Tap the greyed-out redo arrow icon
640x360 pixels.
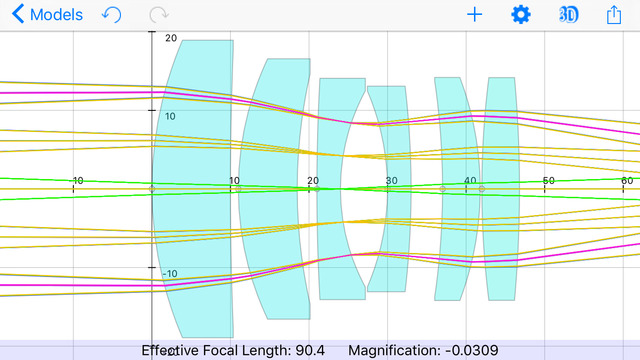point(159,15)
